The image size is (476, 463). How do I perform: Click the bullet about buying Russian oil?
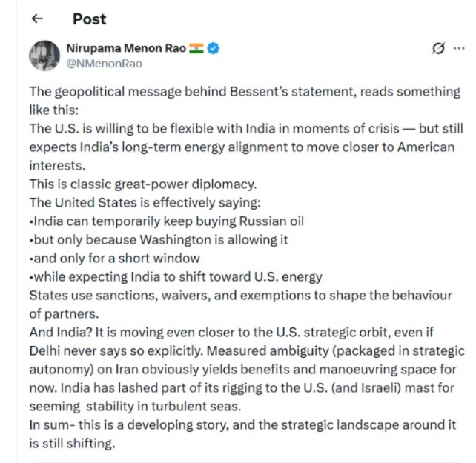coord(168,220)
